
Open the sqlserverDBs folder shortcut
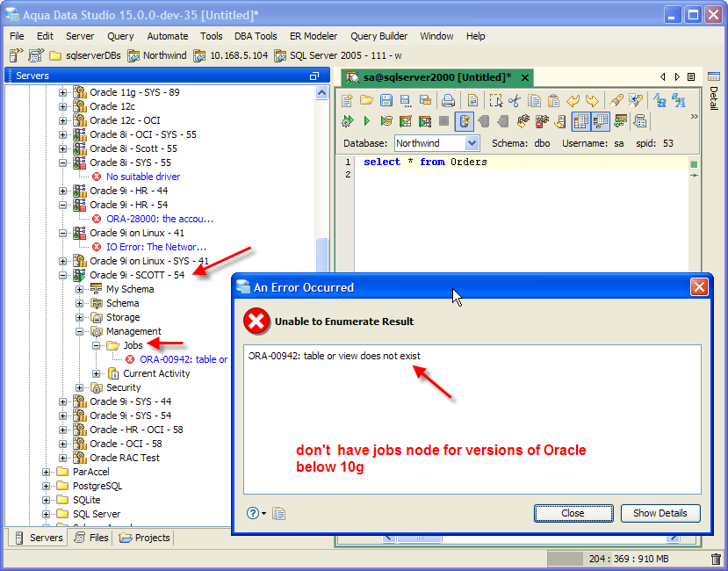point(85,55)
